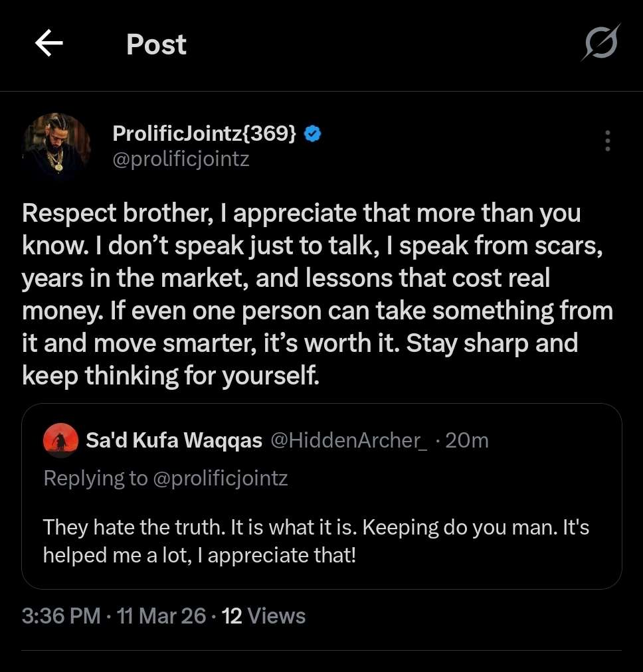643x672 pixels.
Task: Select the Sa'd Kufa Waqqas name
Action: coord(174,440)
